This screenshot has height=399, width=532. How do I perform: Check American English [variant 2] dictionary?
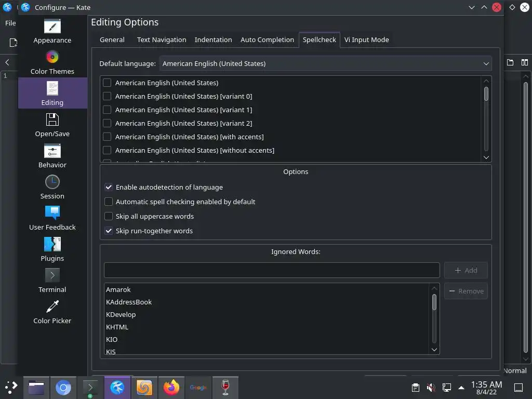pos(107,123)
